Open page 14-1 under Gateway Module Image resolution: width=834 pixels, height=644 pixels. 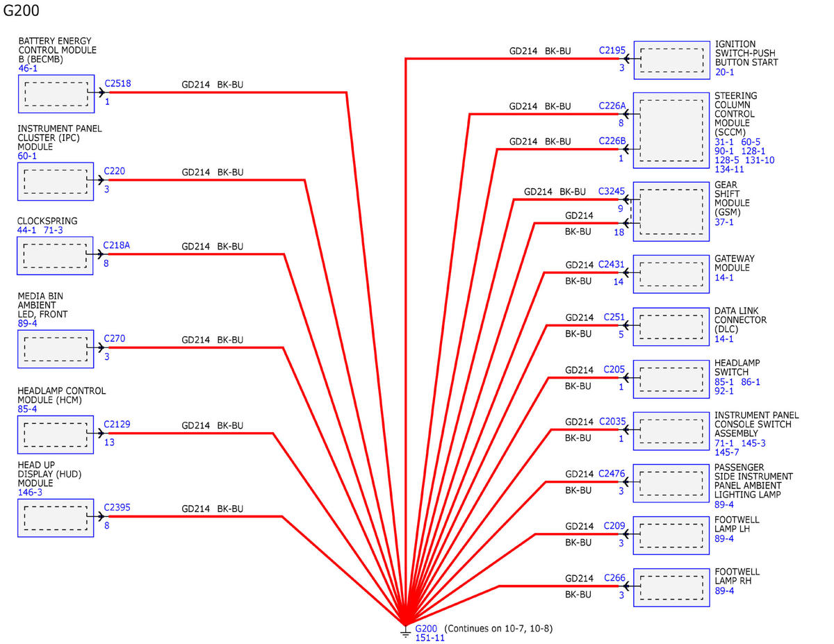click(x=725, y=278)
